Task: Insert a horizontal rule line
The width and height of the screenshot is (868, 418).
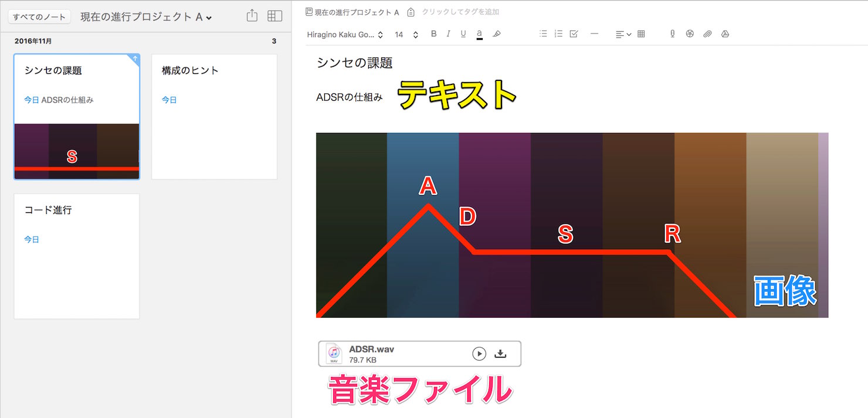Action: [x=594, y=34]
